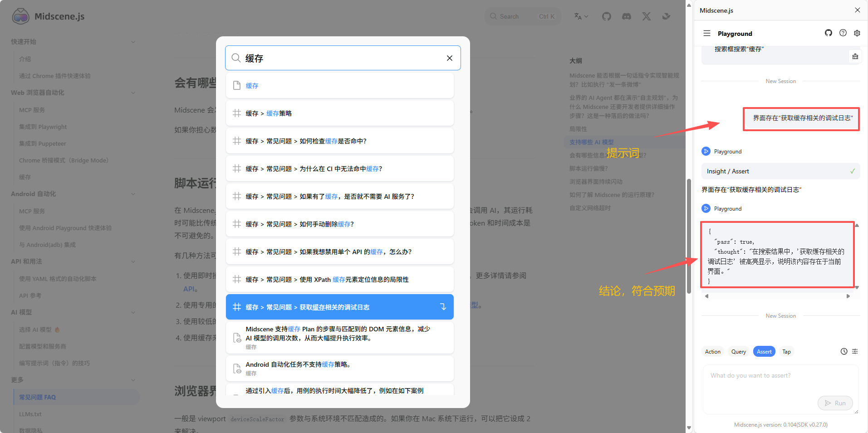Viewport: 868px width, 433px height.
Task: Open Discord icon in docs header
Action: pos(627,16)
